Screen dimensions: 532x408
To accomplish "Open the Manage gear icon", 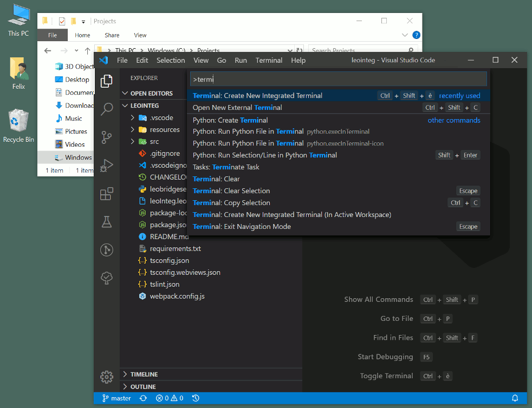I will click(x=107, y=377).
